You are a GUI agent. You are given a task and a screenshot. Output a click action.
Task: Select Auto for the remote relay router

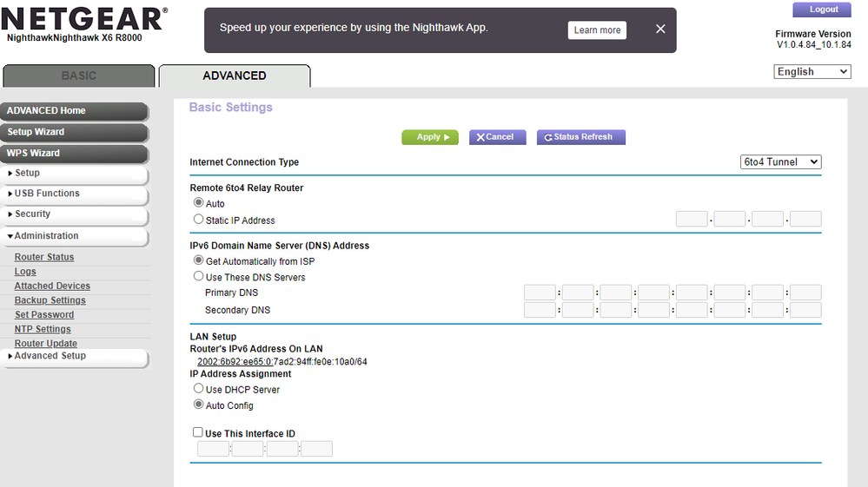click(198, 203)
